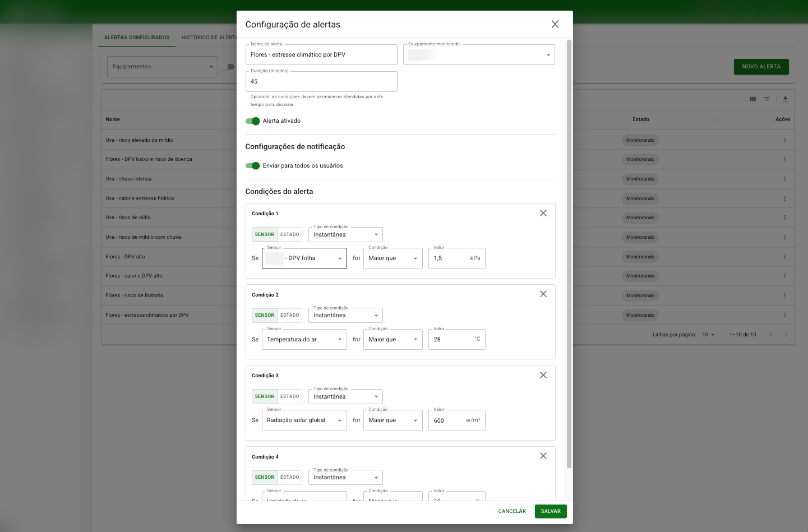The height and width of the screenshot is (532, 808).
Task: Switch to Alertas Configurados tab
Action: (x=137, y=38)
